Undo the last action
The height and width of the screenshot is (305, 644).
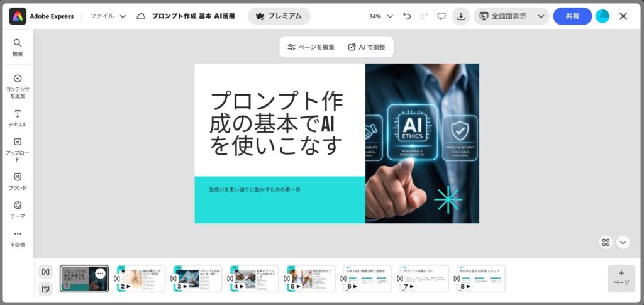tap(407, 16)
